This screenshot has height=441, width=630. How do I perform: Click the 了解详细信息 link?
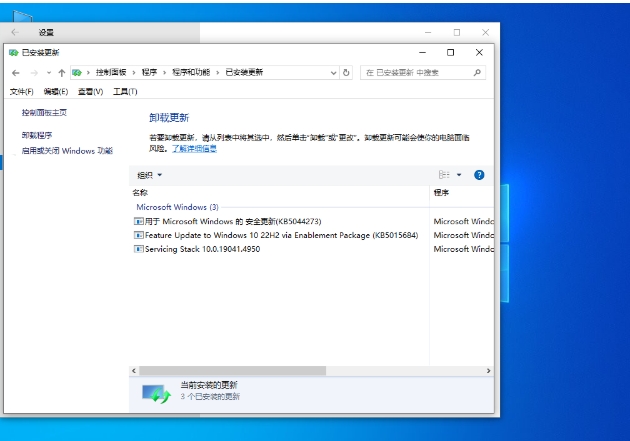(194, 148)
